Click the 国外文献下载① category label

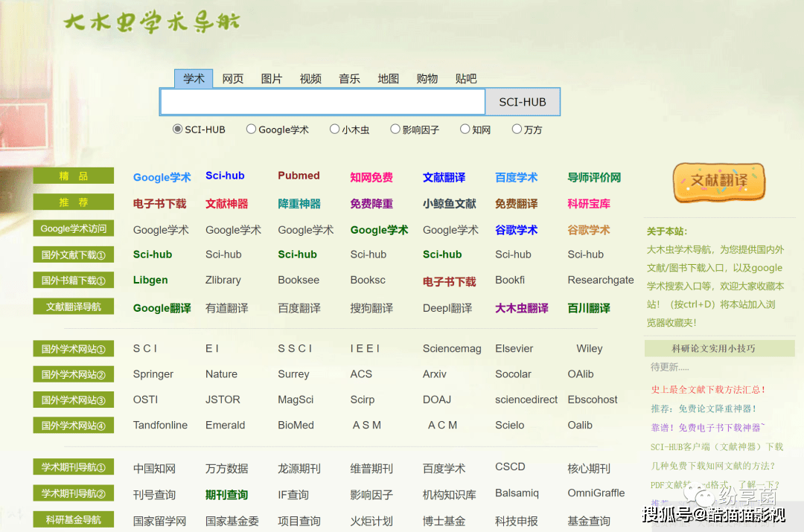click(73, 255)
